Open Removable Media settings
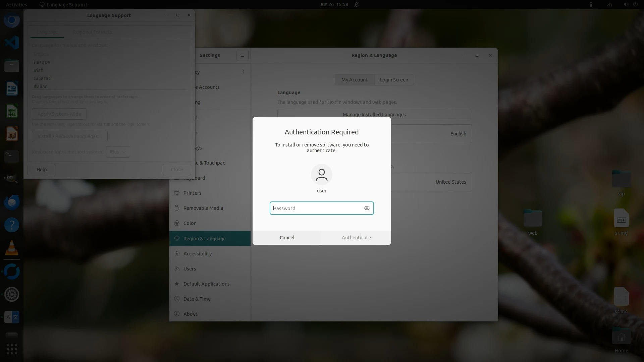Viewport: 644px width, 362px height. (203, 208)
